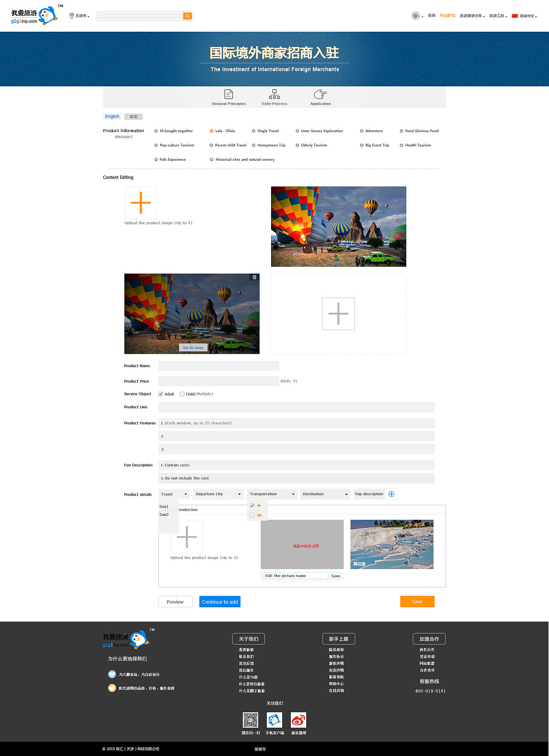Open the 旅游愿望分享 header dropdown
The height and width of the screenshot is (756, 549).
coord(472,16)
